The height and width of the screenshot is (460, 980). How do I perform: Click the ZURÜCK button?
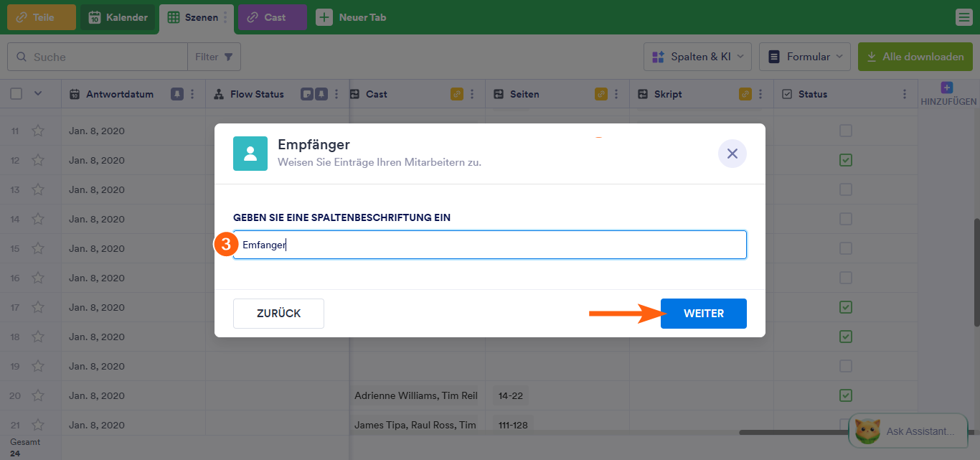pos(278,314)
